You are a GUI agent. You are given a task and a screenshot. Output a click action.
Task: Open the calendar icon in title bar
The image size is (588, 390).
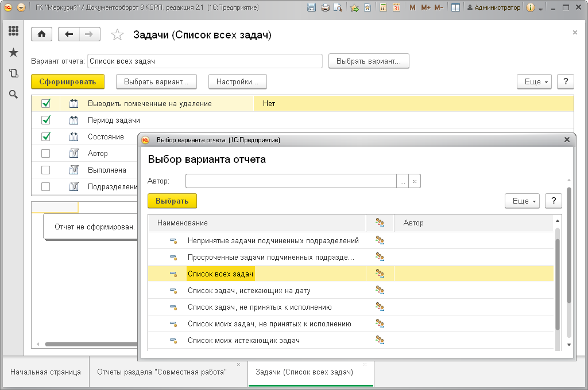[396, 7]
